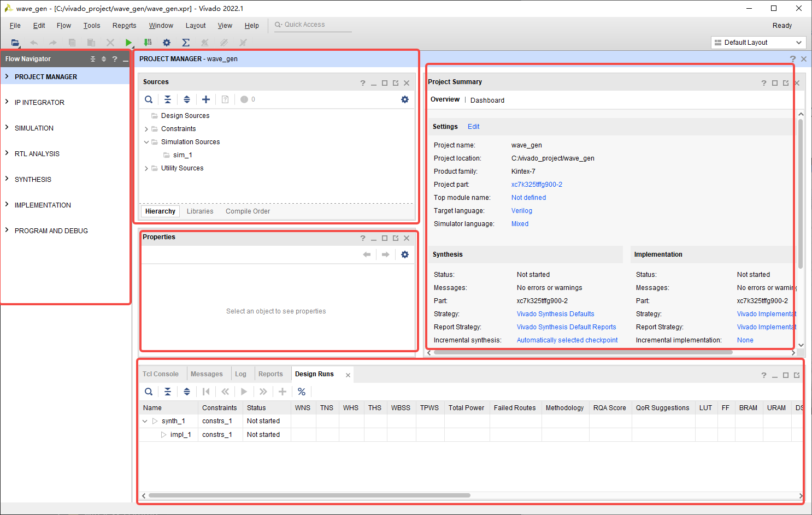Create runs with plus icon

click(x=283, y=392)
